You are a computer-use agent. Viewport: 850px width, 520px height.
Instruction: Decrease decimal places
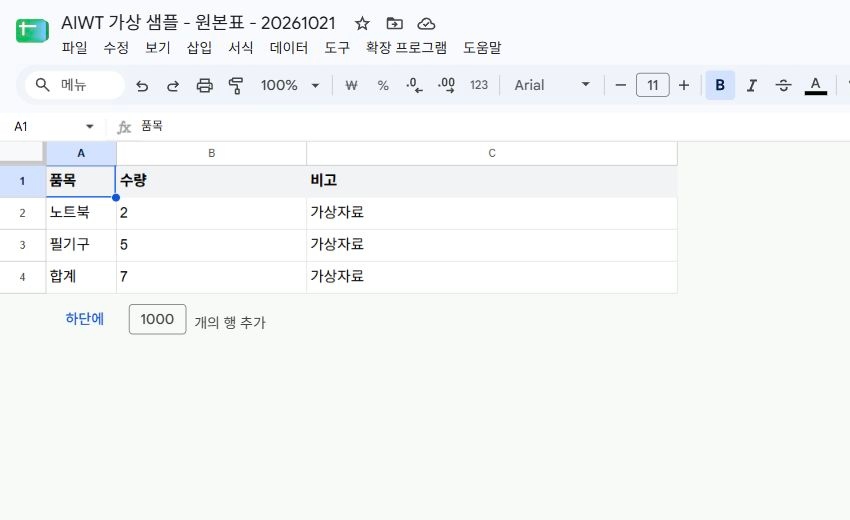415,85
